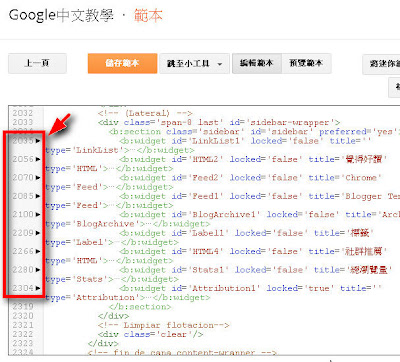Click line number 2032 in gutter

23,113
